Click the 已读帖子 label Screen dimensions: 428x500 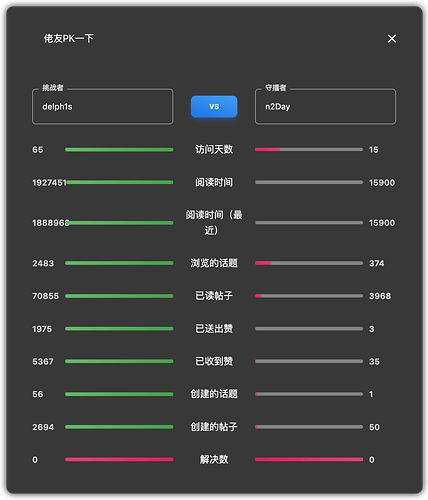(x=214, y=296)
